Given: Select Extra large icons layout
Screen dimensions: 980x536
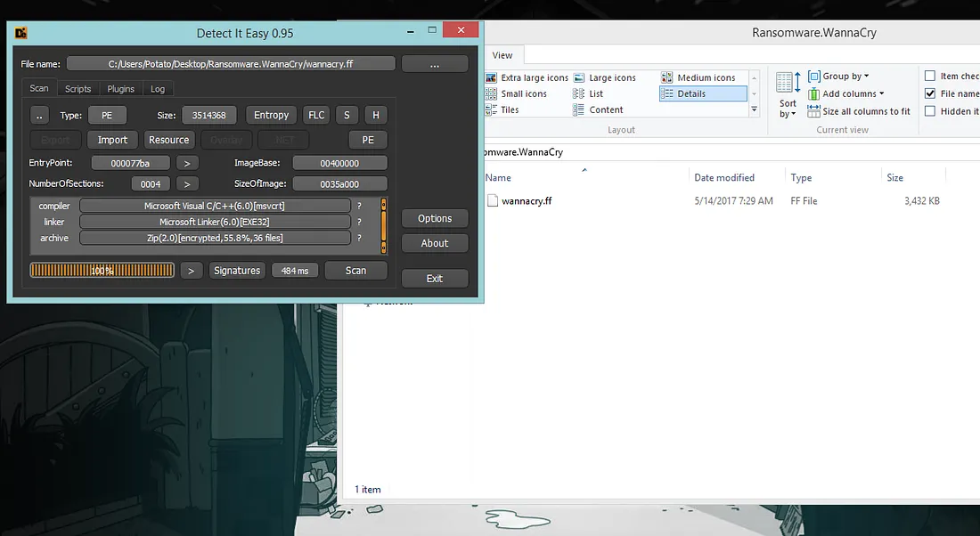Looking at the screenshot, I should [x=527, y=77].
